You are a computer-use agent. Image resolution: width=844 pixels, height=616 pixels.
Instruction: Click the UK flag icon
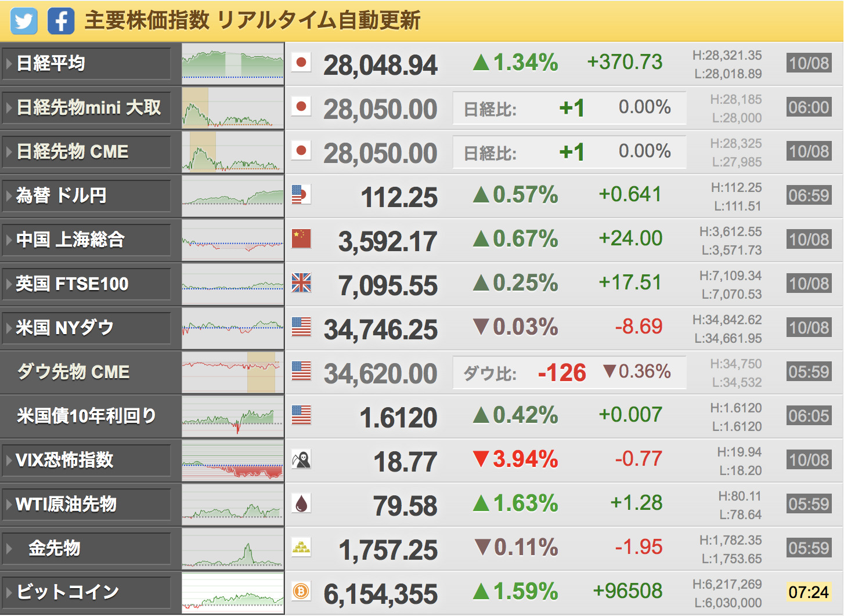[x=301, y=282]
